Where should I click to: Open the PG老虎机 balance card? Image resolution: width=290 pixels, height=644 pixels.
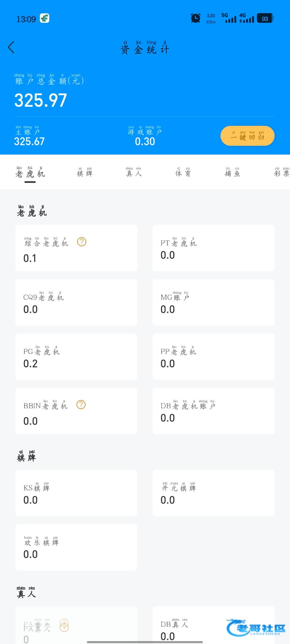click(x=76, y=357)
